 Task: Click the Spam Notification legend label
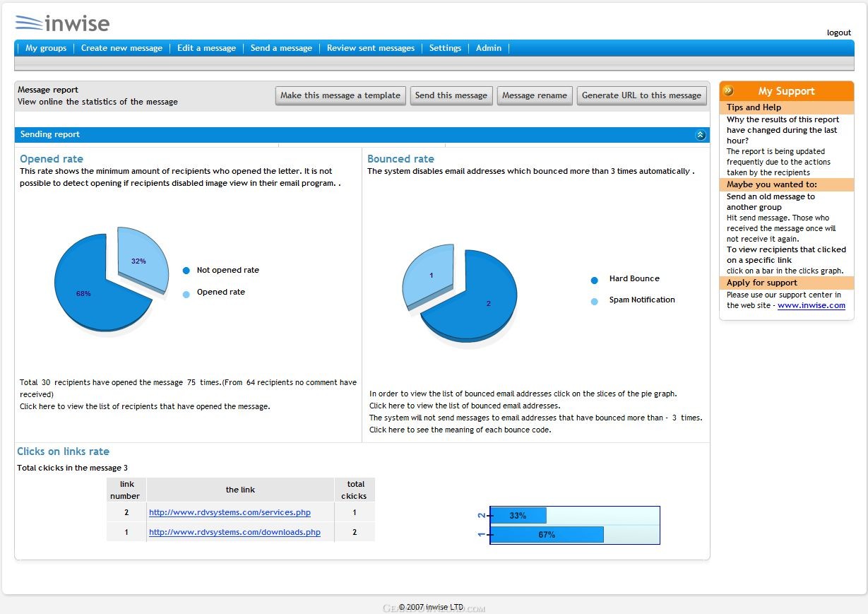[642, 300]
